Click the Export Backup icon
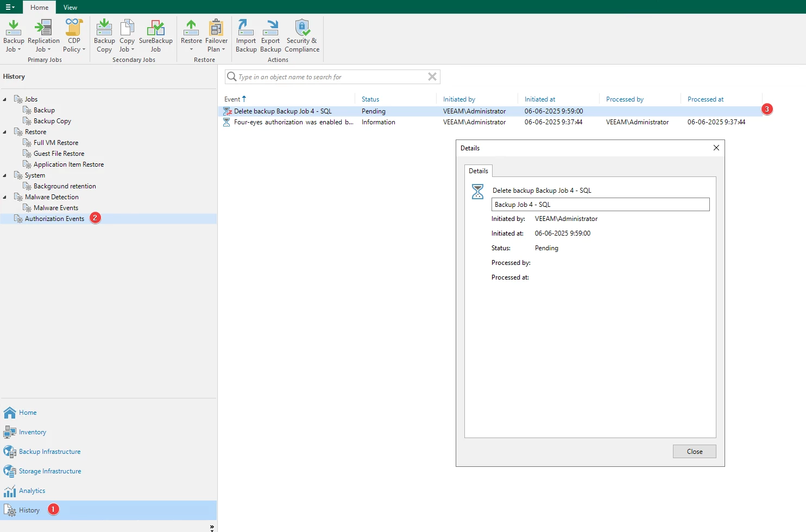The width and height of the screenshot is (806, 532). pos(270,28)
